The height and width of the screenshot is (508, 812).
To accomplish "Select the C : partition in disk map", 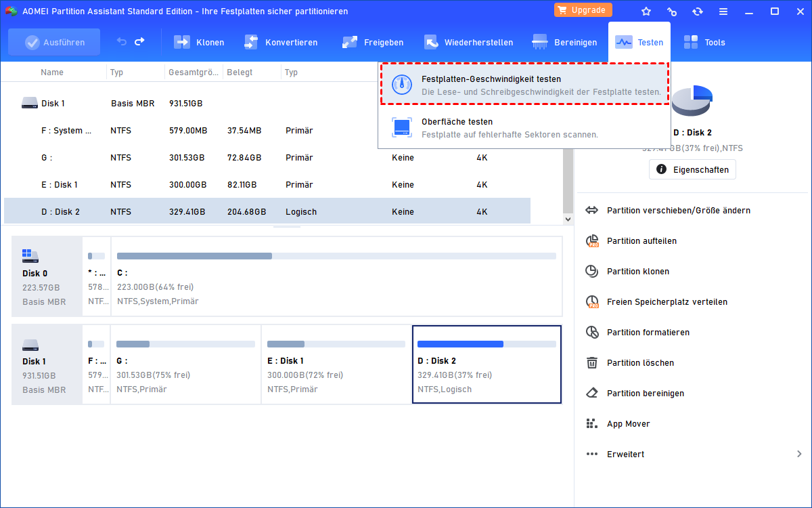I will (x=336, y=276).
